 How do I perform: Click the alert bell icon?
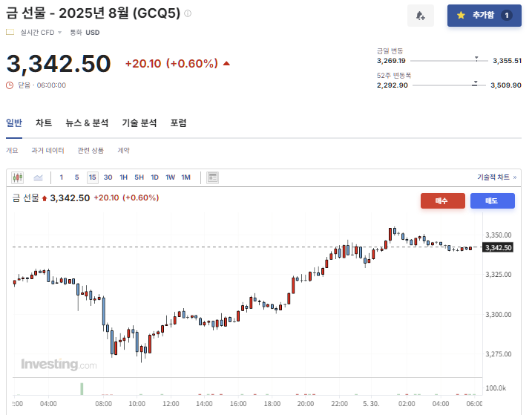click(421, 16)
